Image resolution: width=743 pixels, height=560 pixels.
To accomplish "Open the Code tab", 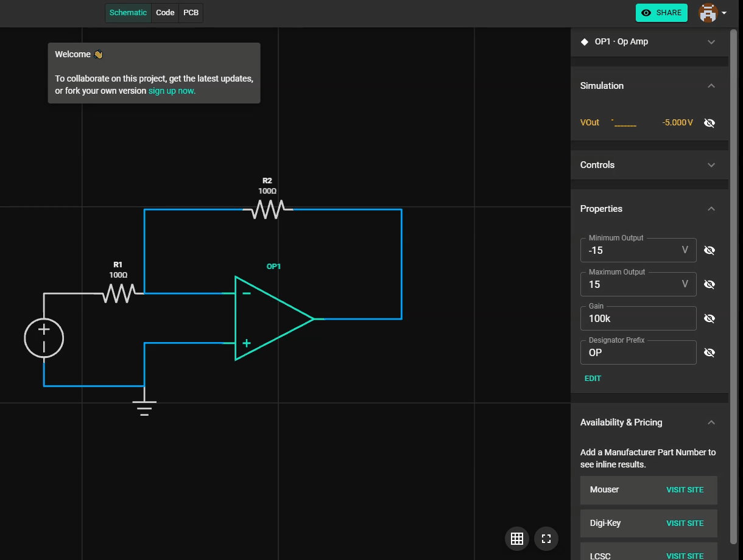I will (x=165, y=13).
